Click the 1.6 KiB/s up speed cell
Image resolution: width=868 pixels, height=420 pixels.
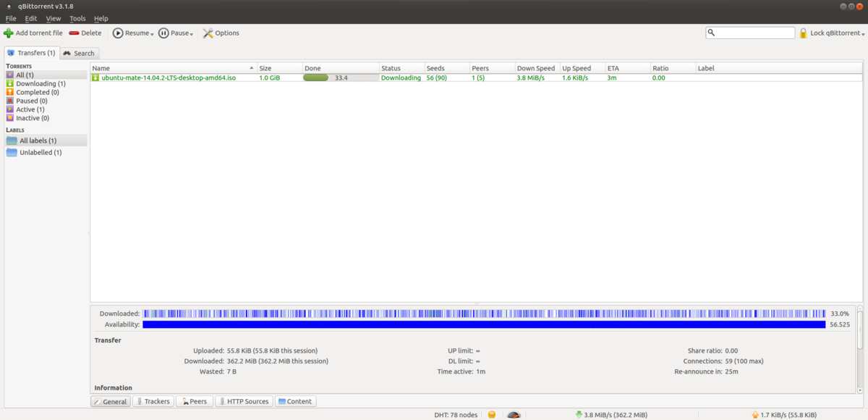pyautogui.click(x=575, y=77)
